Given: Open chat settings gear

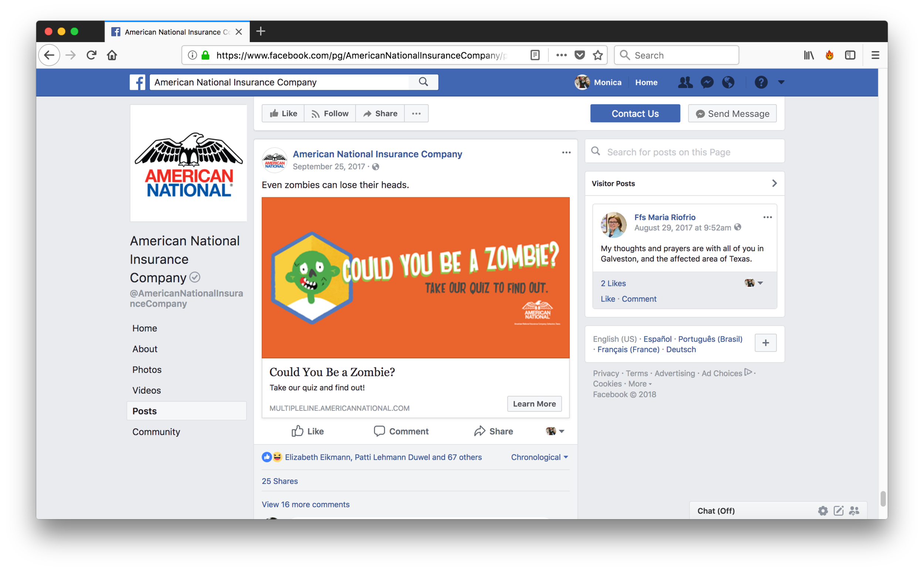Looking at the screenshot, I should tap(822, 511).
